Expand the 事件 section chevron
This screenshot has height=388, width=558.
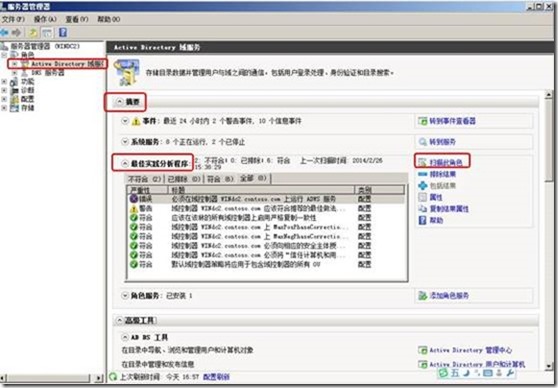(125, 121)
